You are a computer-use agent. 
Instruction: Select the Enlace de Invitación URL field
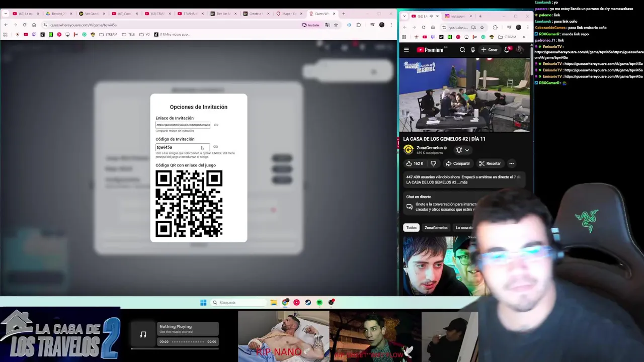coord(183,125)
